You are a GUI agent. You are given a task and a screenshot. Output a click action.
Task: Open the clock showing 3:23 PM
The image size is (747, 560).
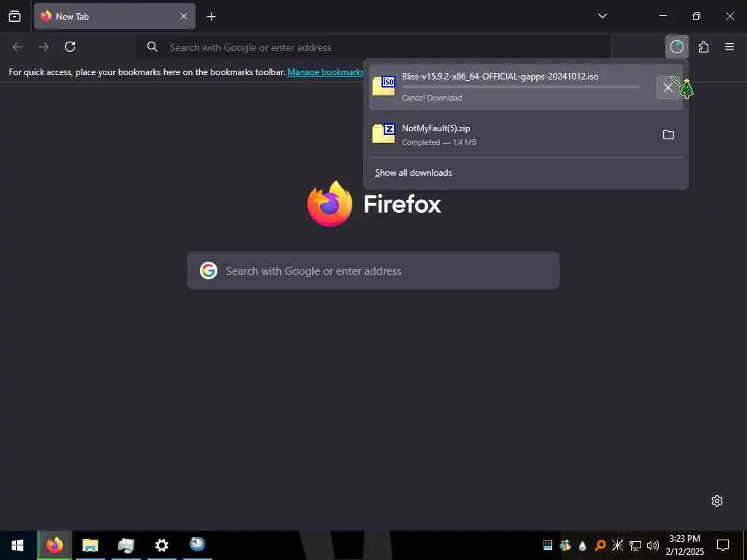pyautogui.click(x=684, y=545)
